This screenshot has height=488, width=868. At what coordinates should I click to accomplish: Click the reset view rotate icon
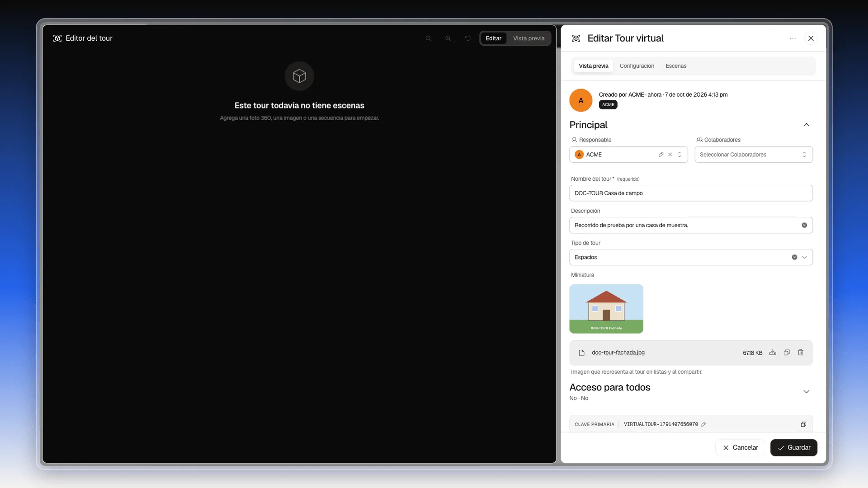[468, 38]
